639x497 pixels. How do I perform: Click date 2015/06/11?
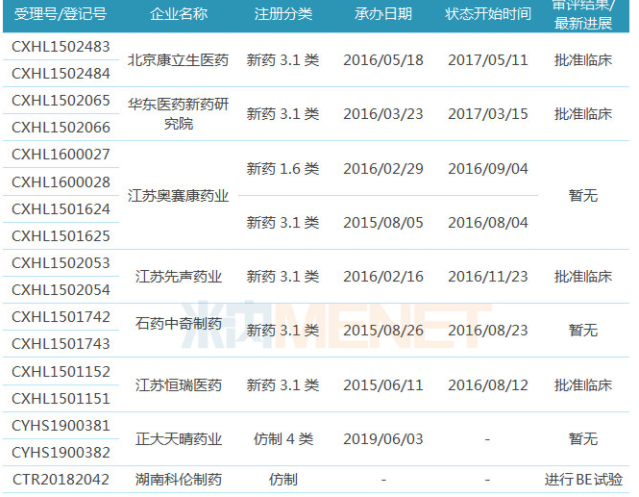pos(383,385)
